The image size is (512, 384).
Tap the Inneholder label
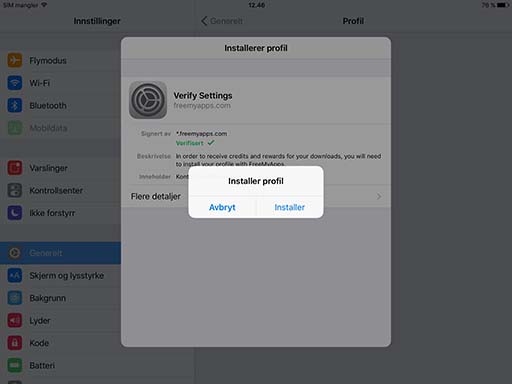[x=155, y=177]
